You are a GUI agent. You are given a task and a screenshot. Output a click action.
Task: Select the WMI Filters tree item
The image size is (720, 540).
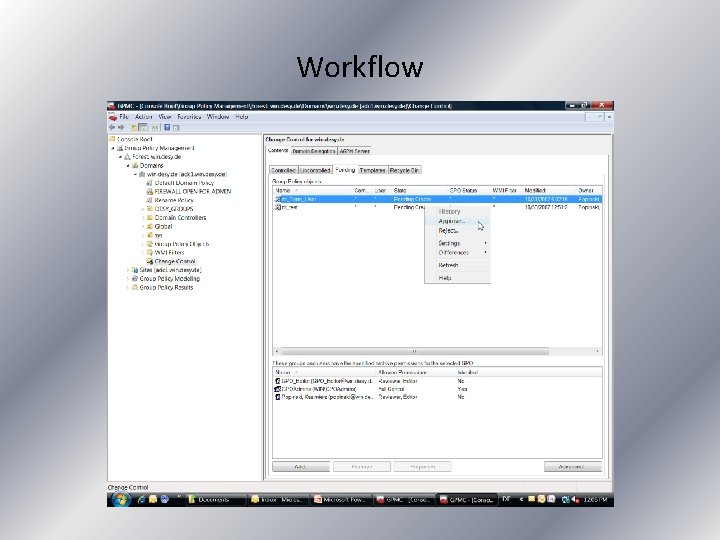[x=169, y=253]
